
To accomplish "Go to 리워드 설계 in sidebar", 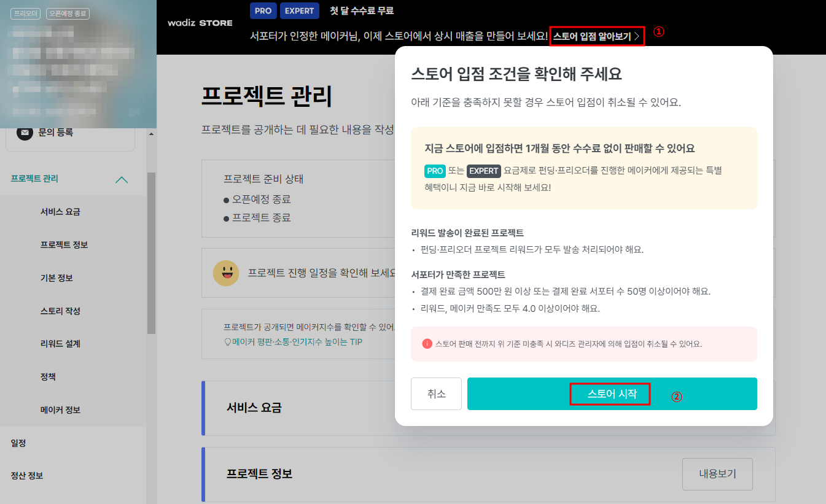I will [60, 344].
